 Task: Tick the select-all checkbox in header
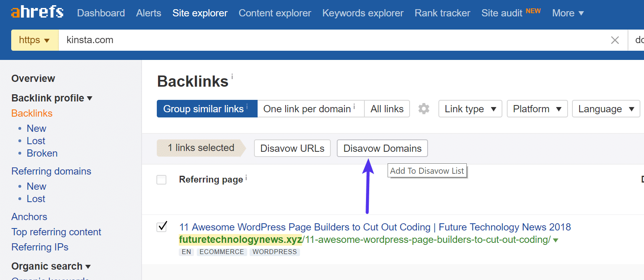tap(162, 180)
